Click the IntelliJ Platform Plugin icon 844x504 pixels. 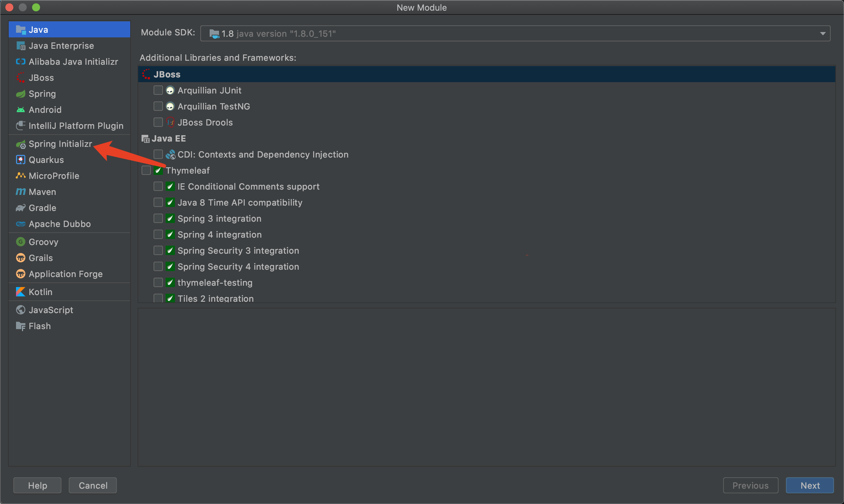click(21, 125)
